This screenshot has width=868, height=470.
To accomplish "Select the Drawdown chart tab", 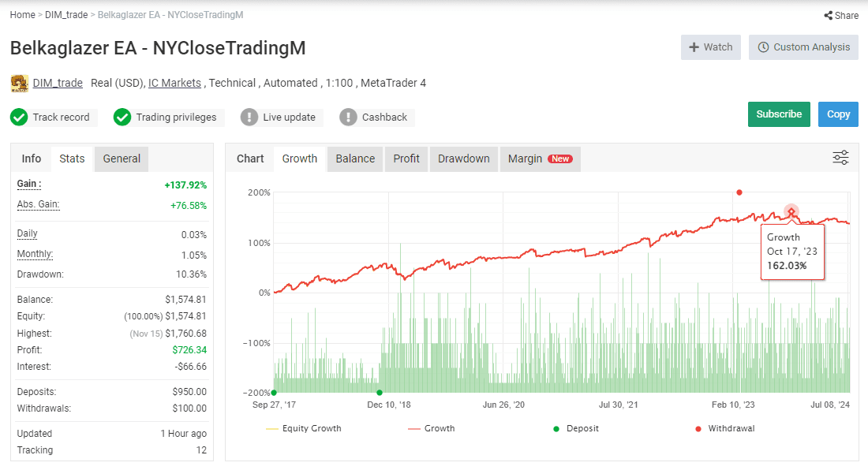I will pos(464,159).
